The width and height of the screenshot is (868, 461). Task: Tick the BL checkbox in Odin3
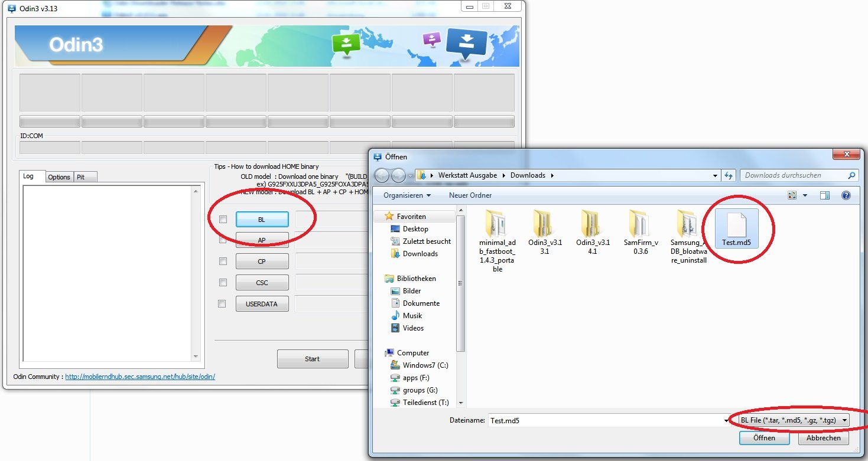(223, 220)
